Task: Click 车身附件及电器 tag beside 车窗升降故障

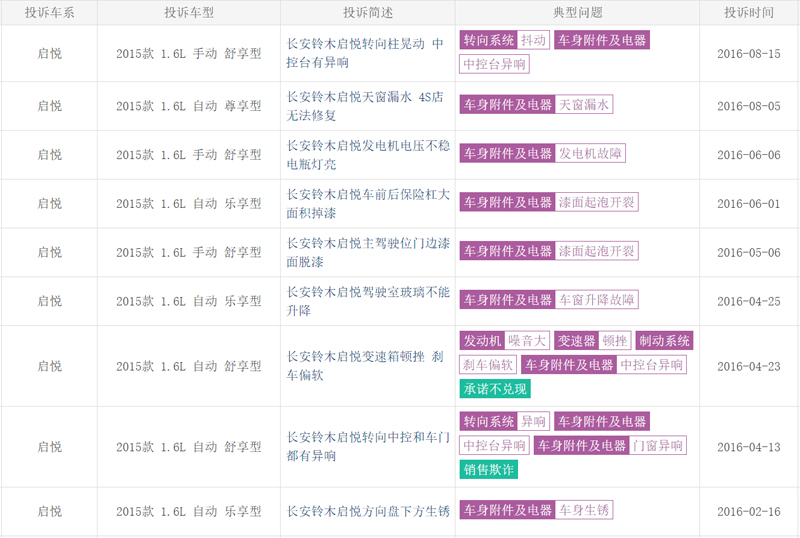Action: [x=508, y=300]
